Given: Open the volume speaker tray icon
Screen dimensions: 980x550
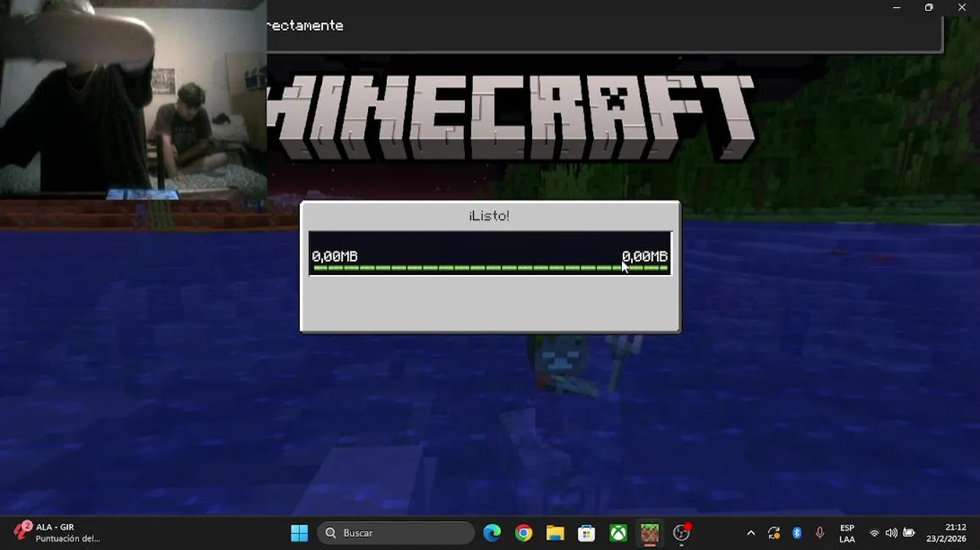Looking at the screenshot, I should tap(891, 533).
